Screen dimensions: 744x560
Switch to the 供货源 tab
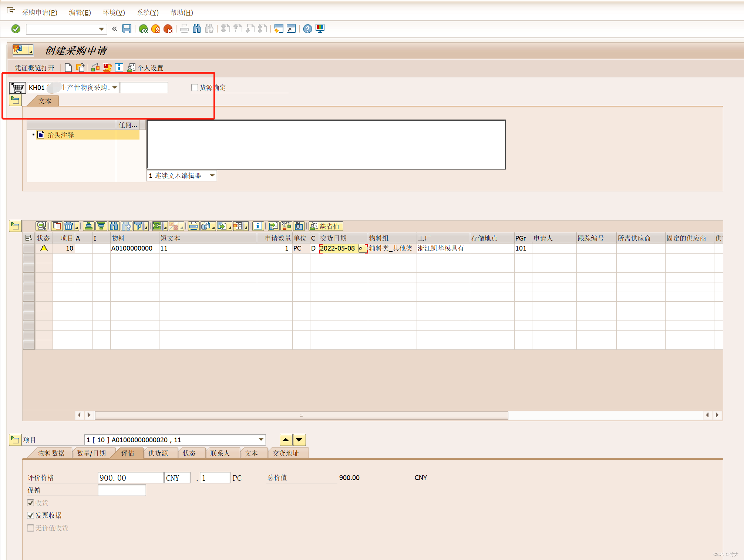158,453
